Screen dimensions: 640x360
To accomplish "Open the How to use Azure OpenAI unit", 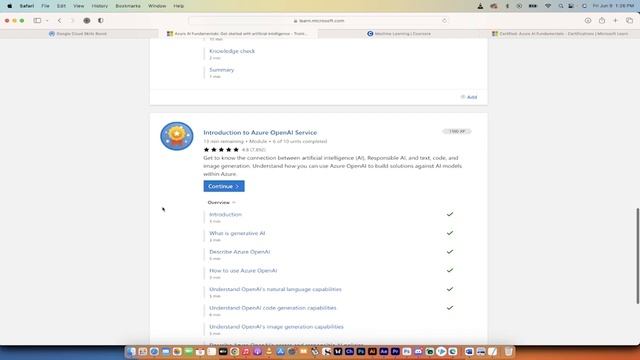I will tap(243, 271).
